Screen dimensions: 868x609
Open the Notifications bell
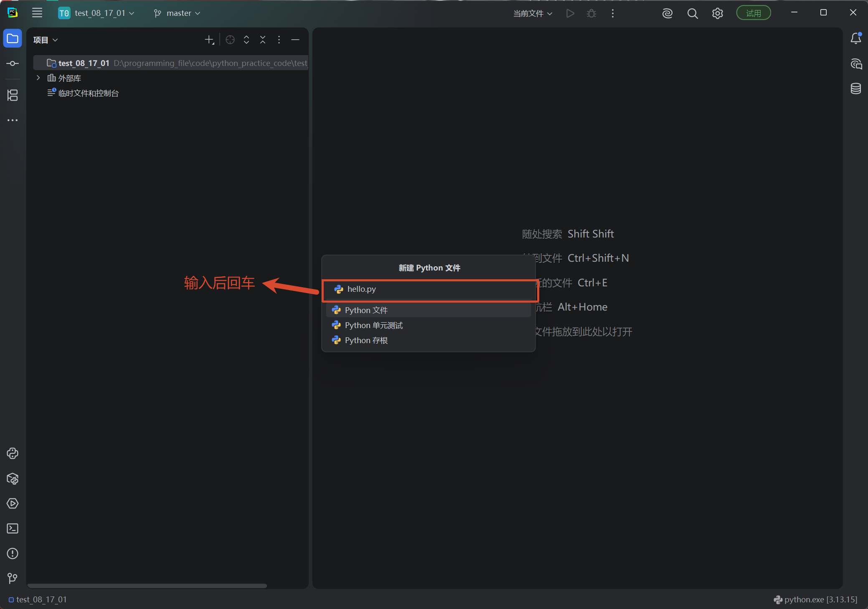(855, 38)
